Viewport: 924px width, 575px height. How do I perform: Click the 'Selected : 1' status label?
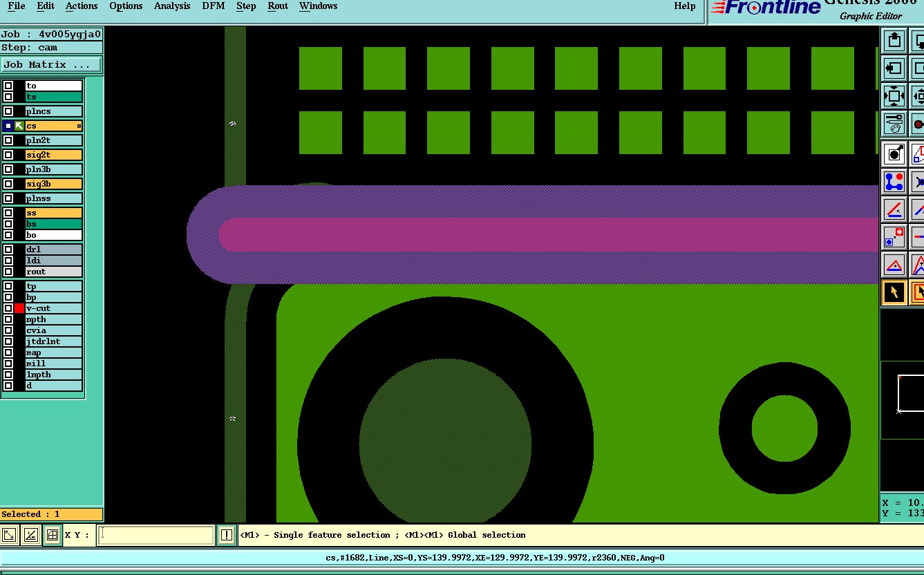[x=51, y=514]
